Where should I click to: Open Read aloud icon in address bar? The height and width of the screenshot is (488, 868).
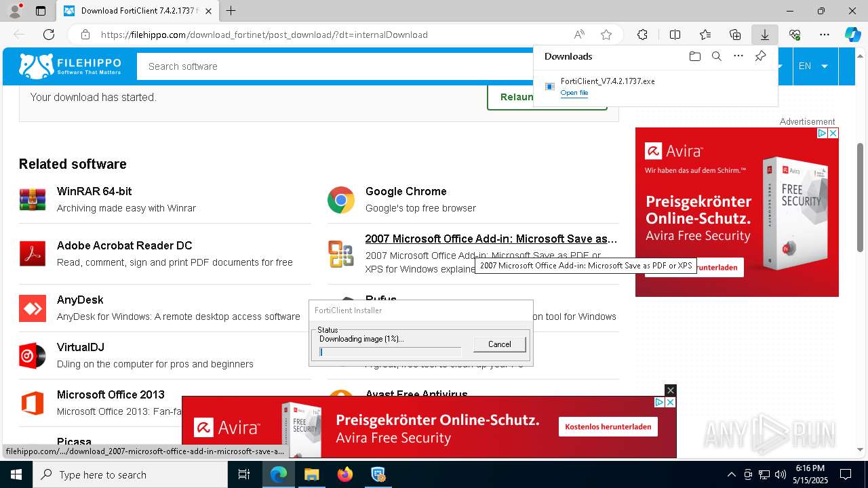pyautogui.click(x=579, y=35)
